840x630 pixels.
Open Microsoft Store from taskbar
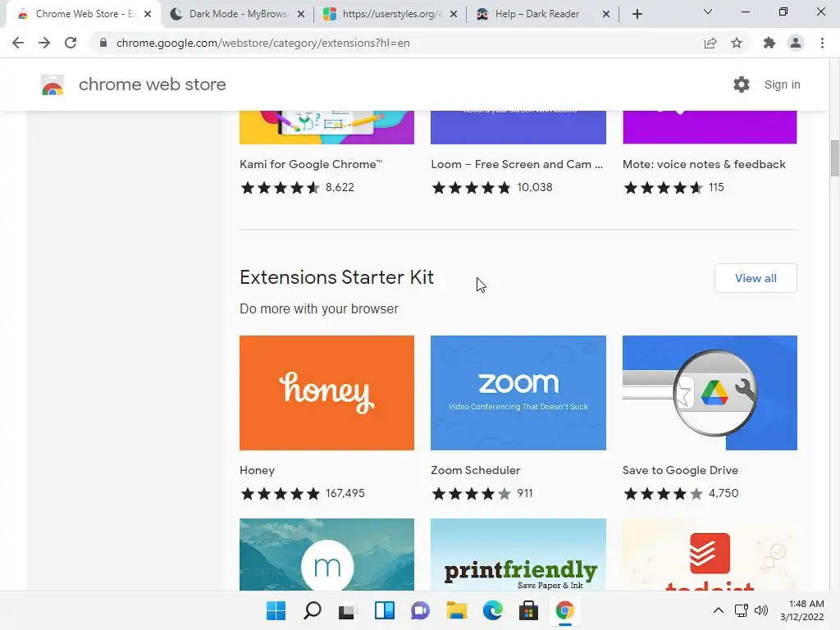[528, 610]
